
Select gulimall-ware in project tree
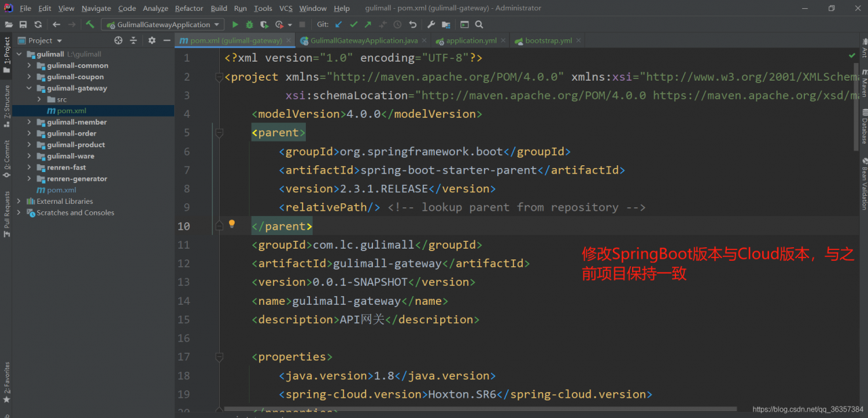click(x=71, y=156)
